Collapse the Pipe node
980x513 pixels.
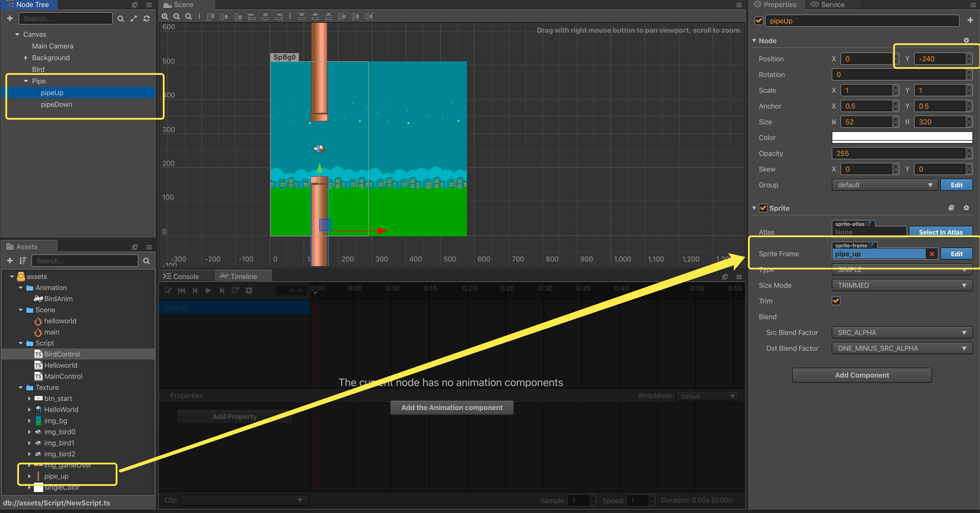pyautogui.click(x=26, y=81)
